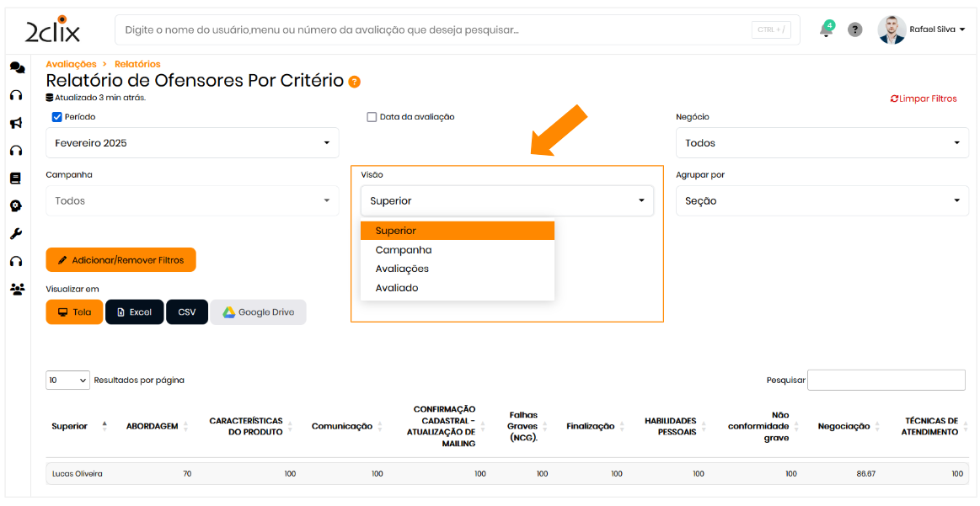Click the megaphone icon in sidebar
Viewport: 980px width, 506px height.
[x=16, y=123]
